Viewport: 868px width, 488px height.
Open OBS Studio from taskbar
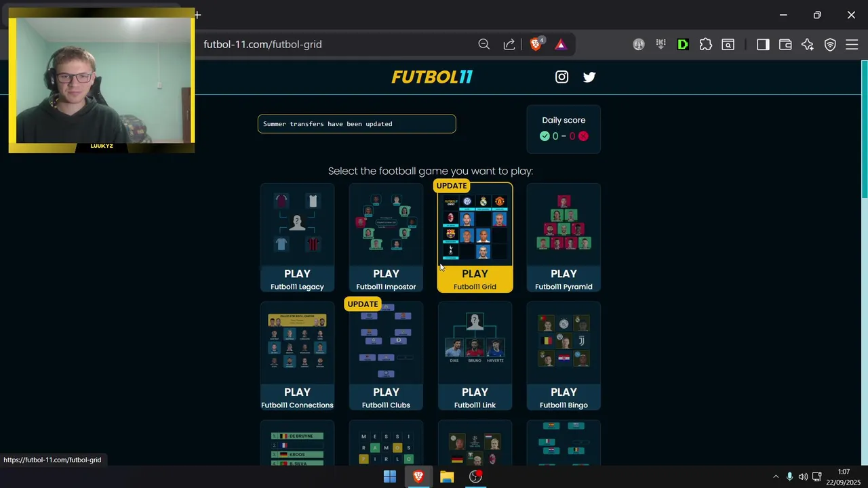475,476
